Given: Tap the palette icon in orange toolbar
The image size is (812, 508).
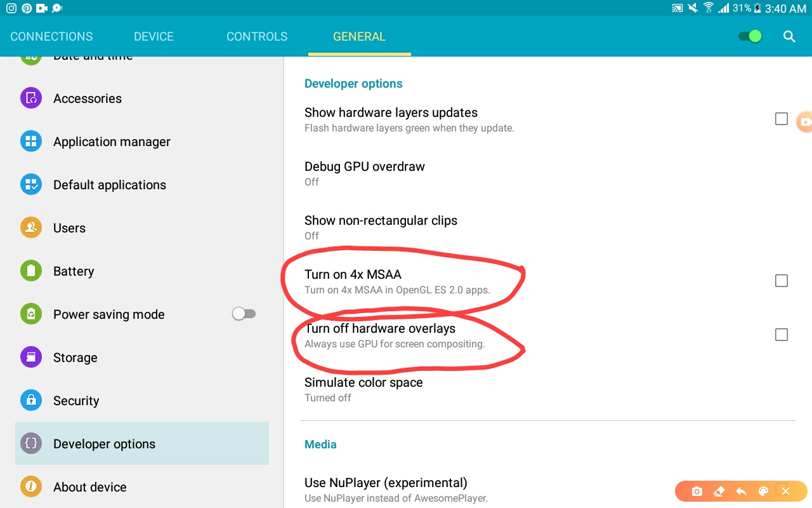Looking at the screenshot, I should pyautogui.click(x=763, y=491).
